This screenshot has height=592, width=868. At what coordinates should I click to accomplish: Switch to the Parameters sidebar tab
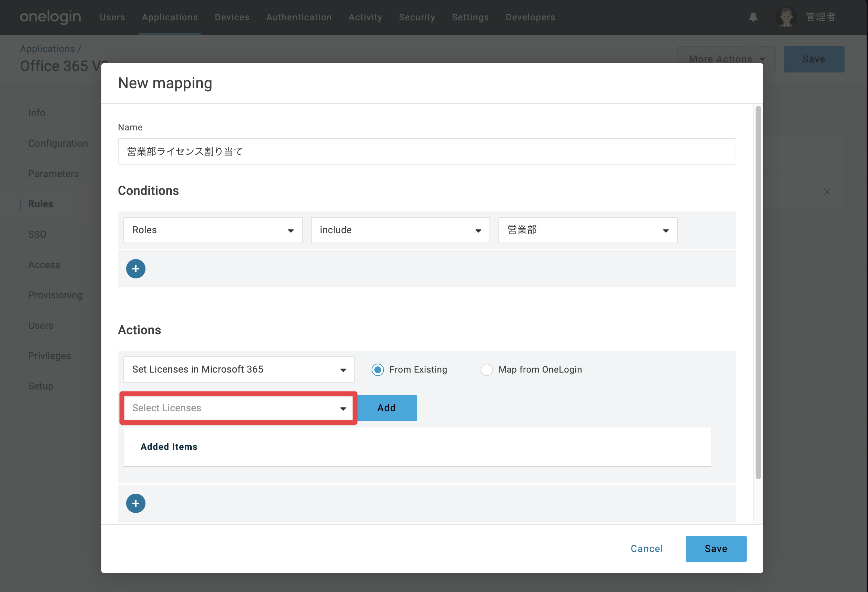click(x=54, y=174)
